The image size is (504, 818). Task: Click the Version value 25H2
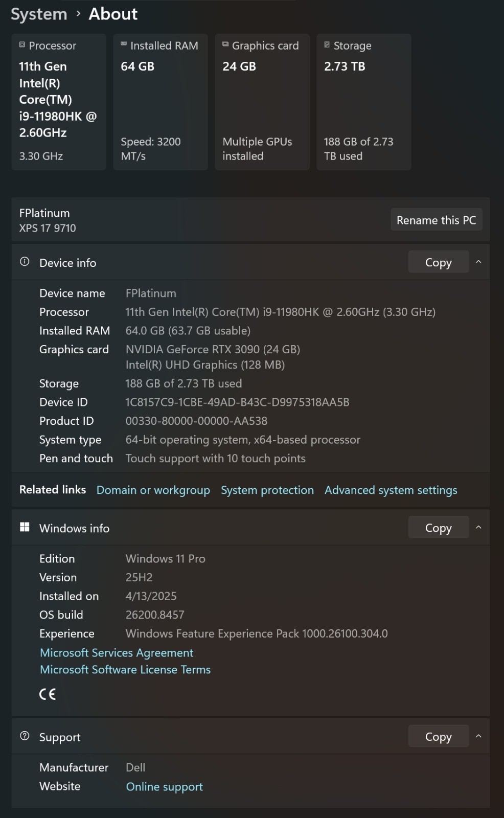tap(139, 577)
